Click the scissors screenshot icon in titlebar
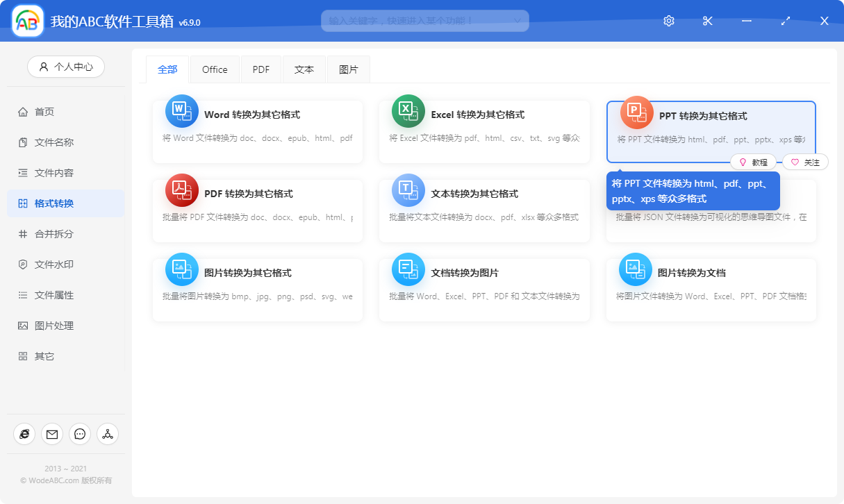 pos(707,21)
